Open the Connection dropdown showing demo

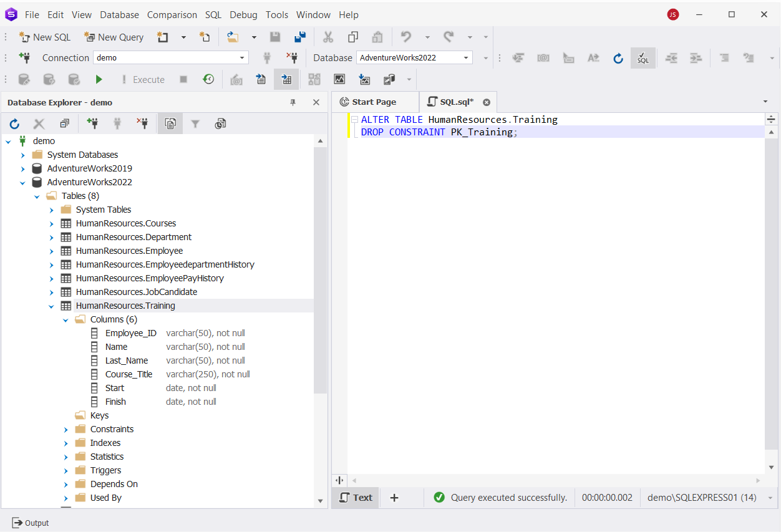tap(171, 57)
